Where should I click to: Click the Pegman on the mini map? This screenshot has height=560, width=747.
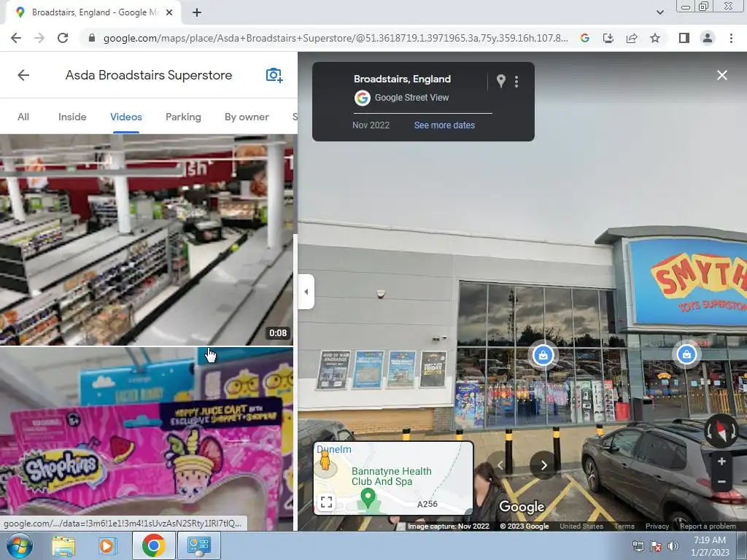click(x=325, y=461)
